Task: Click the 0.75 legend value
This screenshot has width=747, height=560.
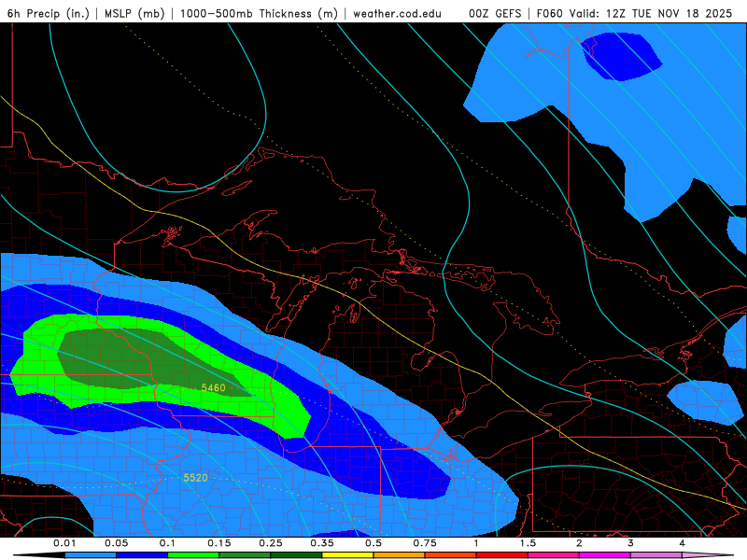Action: coord(425,543)
